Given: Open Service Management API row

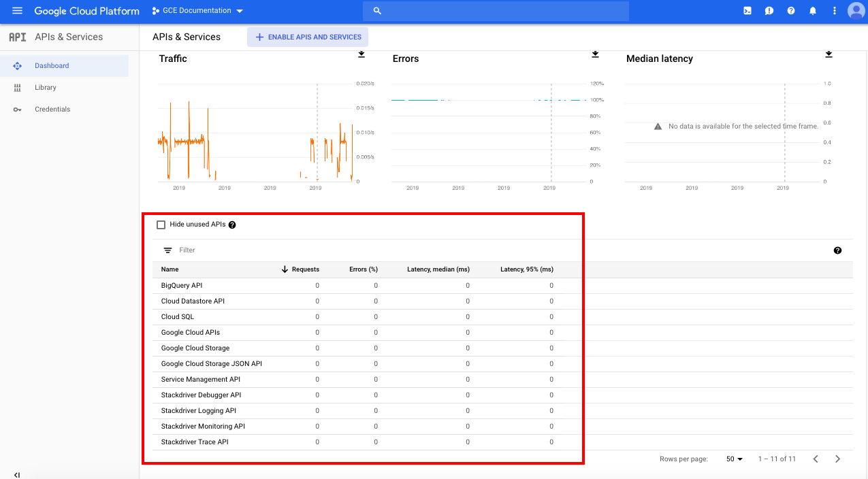Looking at the screenshot, I should [x=502, y=380].
